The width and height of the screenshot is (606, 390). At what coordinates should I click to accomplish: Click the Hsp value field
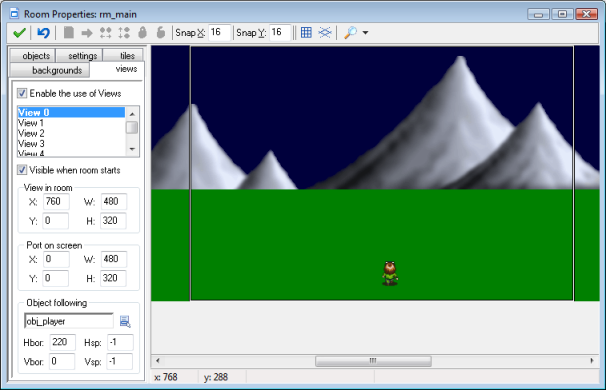(120, 342)
